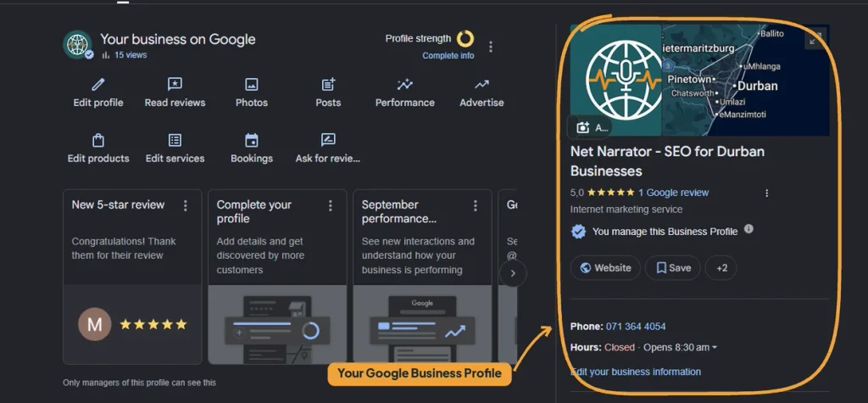868x403 pixels.
Task: Open Ask for reviews
Action: tap(328, 148)
